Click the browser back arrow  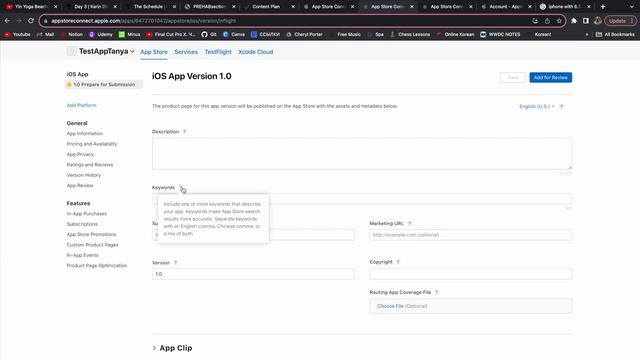point(7,20)
